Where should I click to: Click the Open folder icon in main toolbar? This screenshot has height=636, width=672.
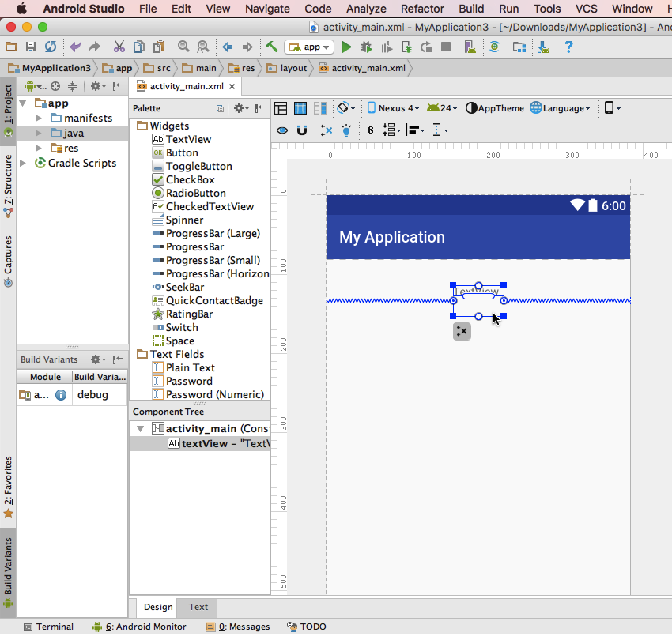tap(11, 47)
